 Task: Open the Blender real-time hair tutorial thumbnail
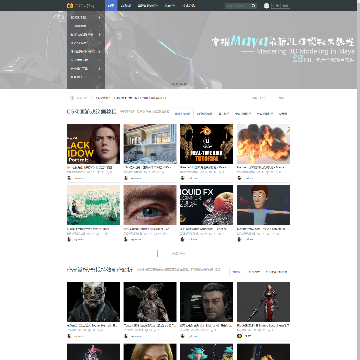click(207, 144)
